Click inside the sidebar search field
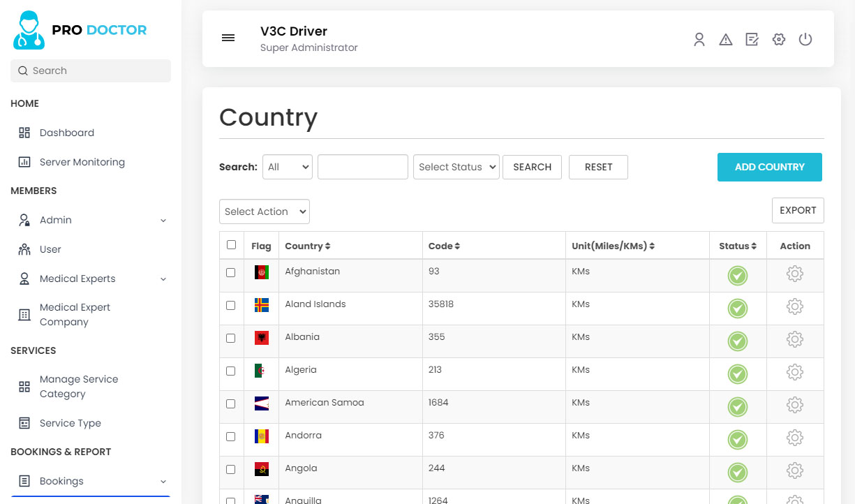 [x=90, y=71]
